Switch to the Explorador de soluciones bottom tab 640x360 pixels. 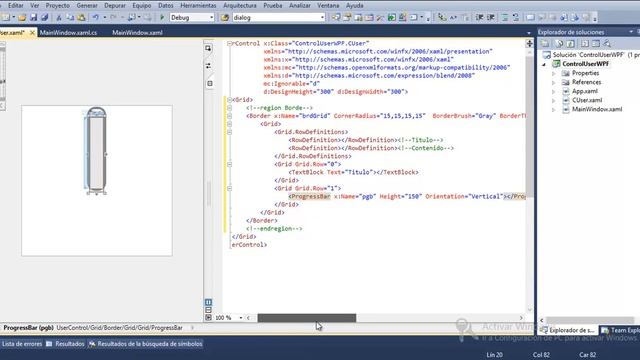tap(568, 330)
